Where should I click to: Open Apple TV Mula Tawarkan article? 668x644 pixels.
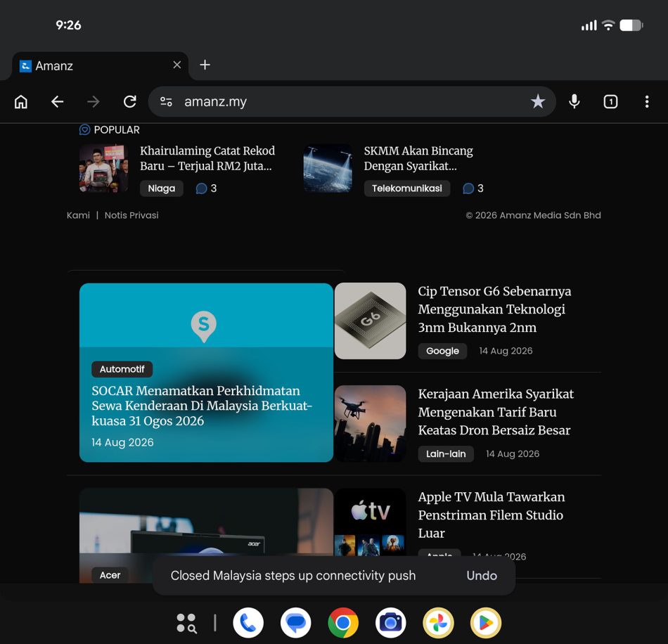point(492,515)
